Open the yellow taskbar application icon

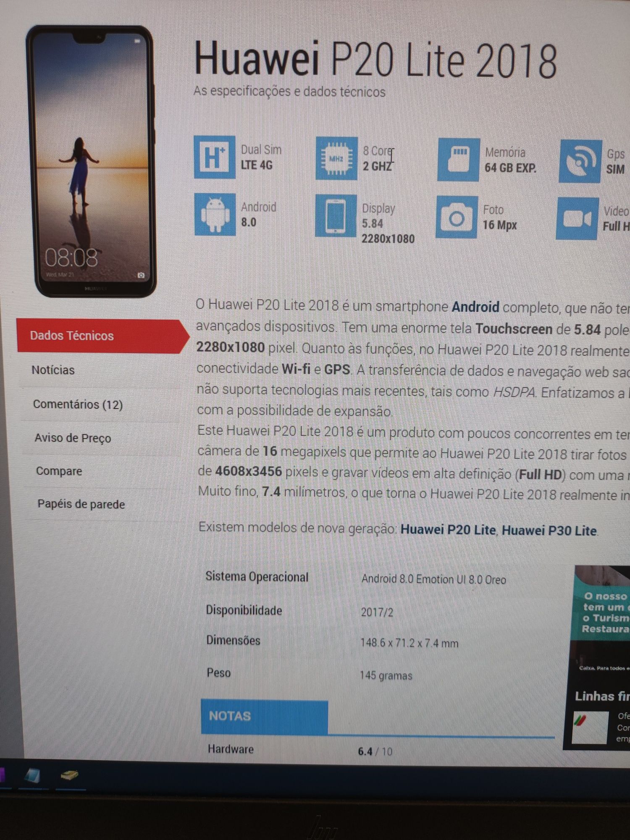(x=69, y=774)
